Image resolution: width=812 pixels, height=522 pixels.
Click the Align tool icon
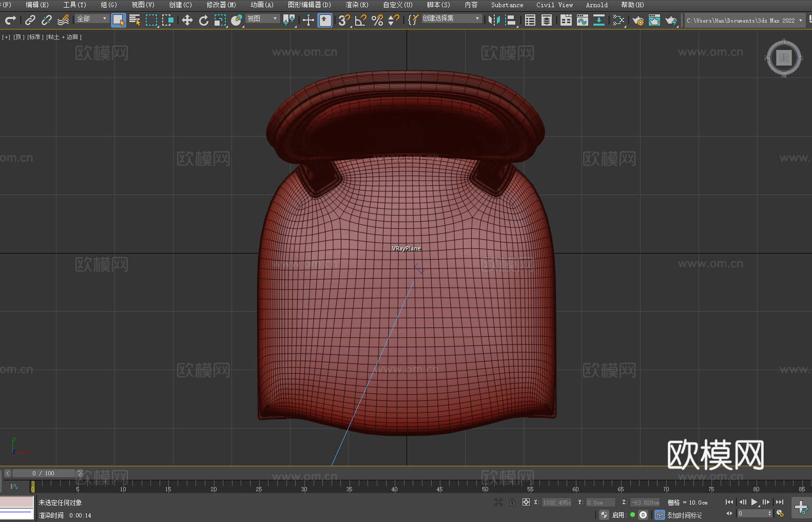[511, 20]
